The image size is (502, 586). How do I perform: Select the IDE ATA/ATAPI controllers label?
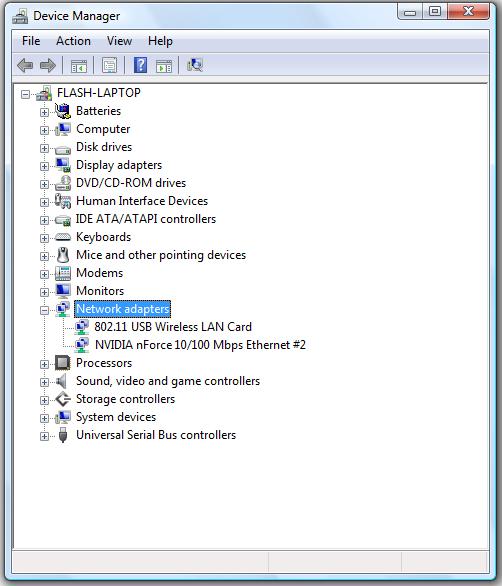click(146, 219)
